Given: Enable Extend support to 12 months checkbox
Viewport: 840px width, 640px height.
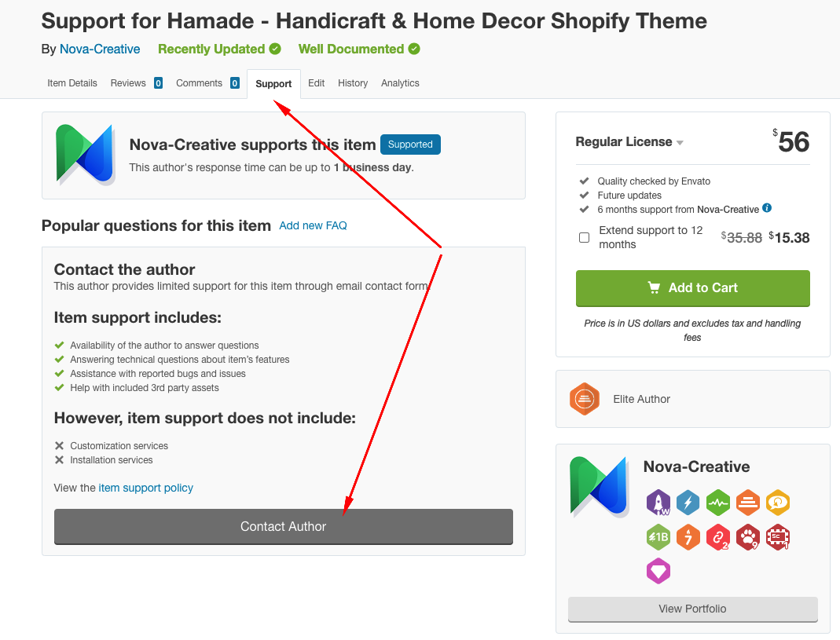Looking at the screenshot, I should (x=585, y=237).
